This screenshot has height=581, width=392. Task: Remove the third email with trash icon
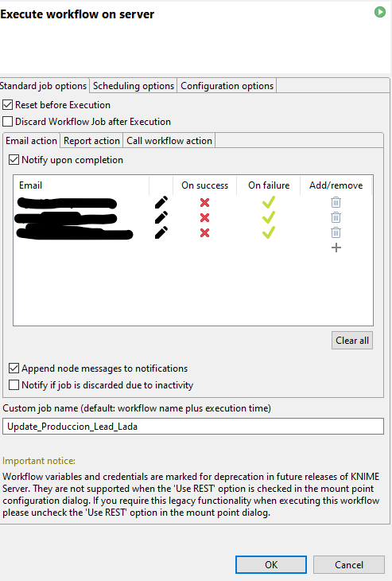[x=336, y=232]
